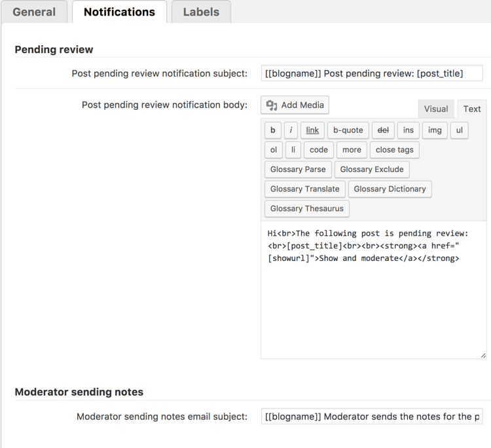Viewport: 491px width, 448px height.
Task: Click the ul list button
Action: click(459, 130)
